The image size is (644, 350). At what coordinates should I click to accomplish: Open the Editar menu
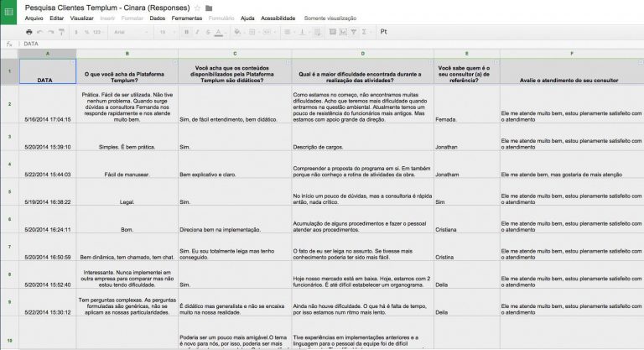57,18
